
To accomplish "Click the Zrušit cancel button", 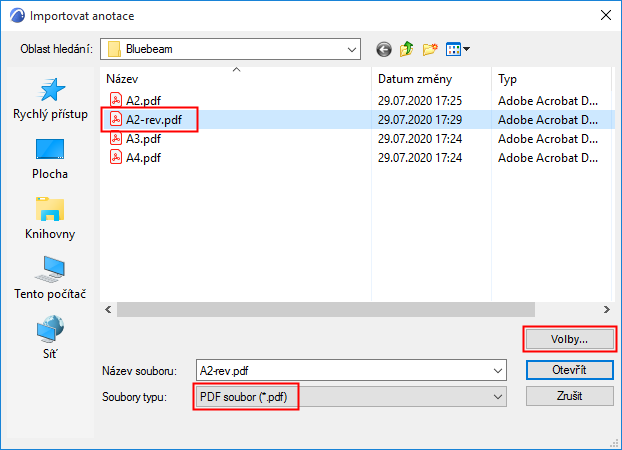I will point(569,396).
